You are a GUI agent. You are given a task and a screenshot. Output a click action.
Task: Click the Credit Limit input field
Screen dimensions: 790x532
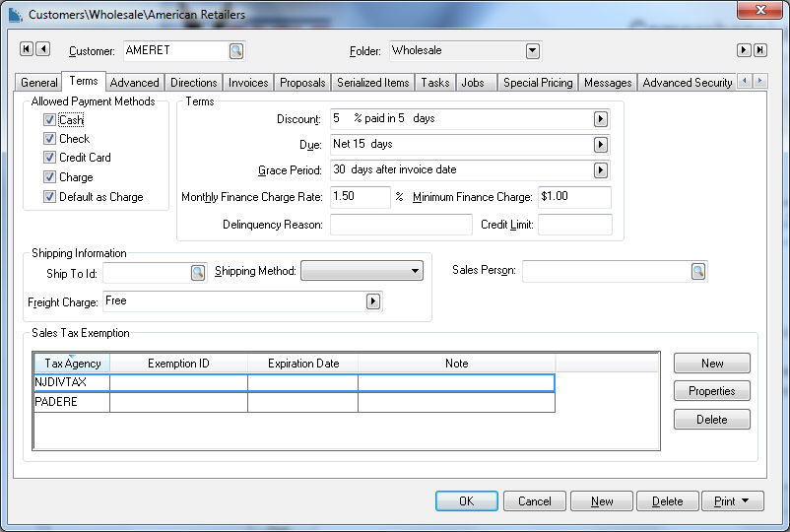click(x=574, y=225)
